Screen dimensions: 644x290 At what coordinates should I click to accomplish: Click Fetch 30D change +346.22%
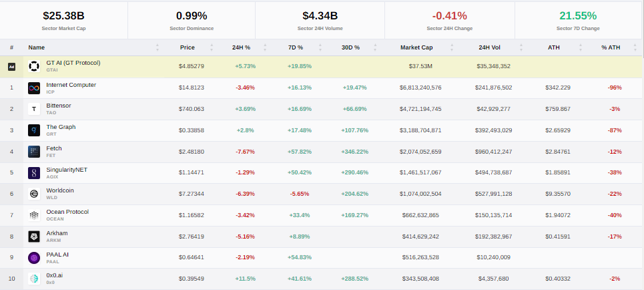pyautogui.click(x=354, y=152)
